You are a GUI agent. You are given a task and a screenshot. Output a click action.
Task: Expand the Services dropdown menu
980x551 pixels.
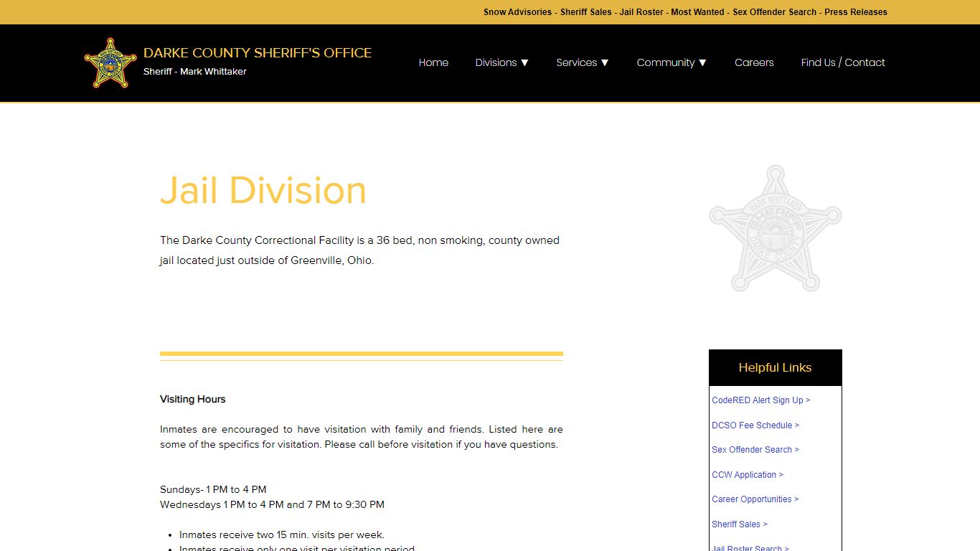coord(582,62)
